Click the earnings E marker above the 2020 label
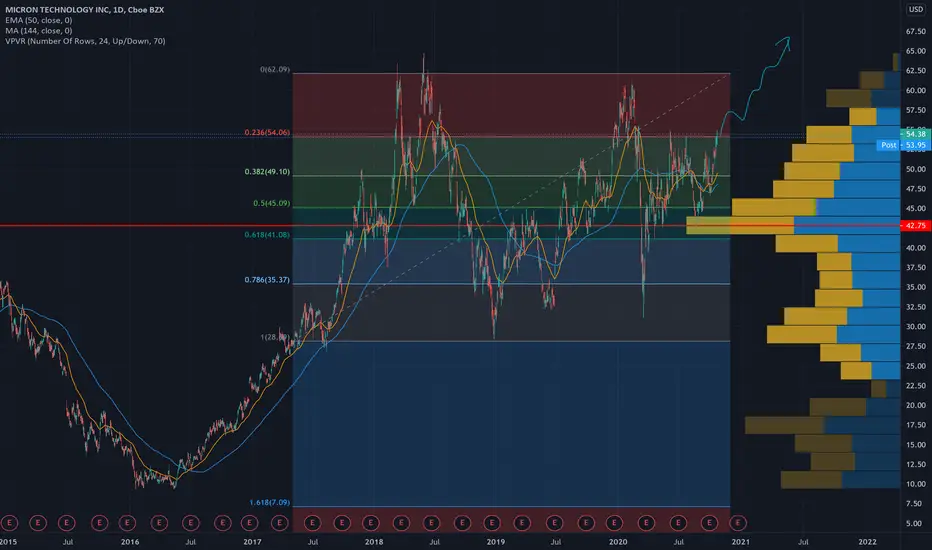 tap(614, 523)
